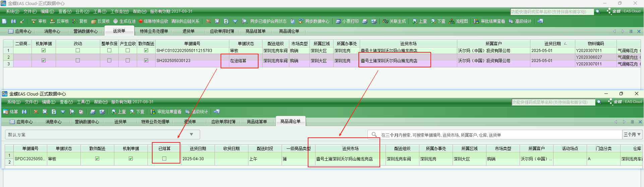Viewport: 644px width, 187px height.
Task: Click filter funnel icon in bottom window toolbar
Action: pos(63,112)
